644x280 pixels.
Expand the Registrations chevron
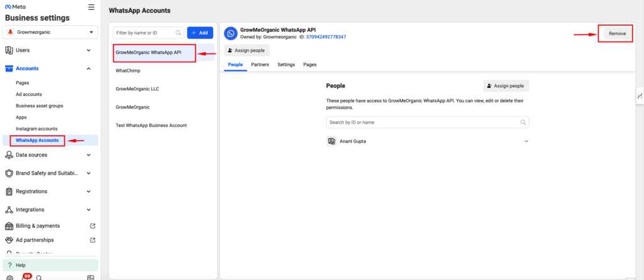click(x=89, y=191)
